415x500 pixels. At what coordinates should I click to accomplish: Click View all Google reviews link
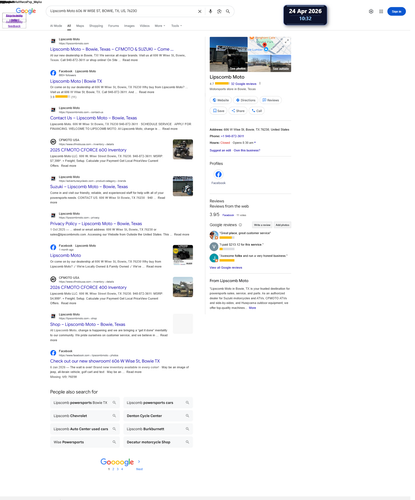pyautogui.click(x=226, y=268)
